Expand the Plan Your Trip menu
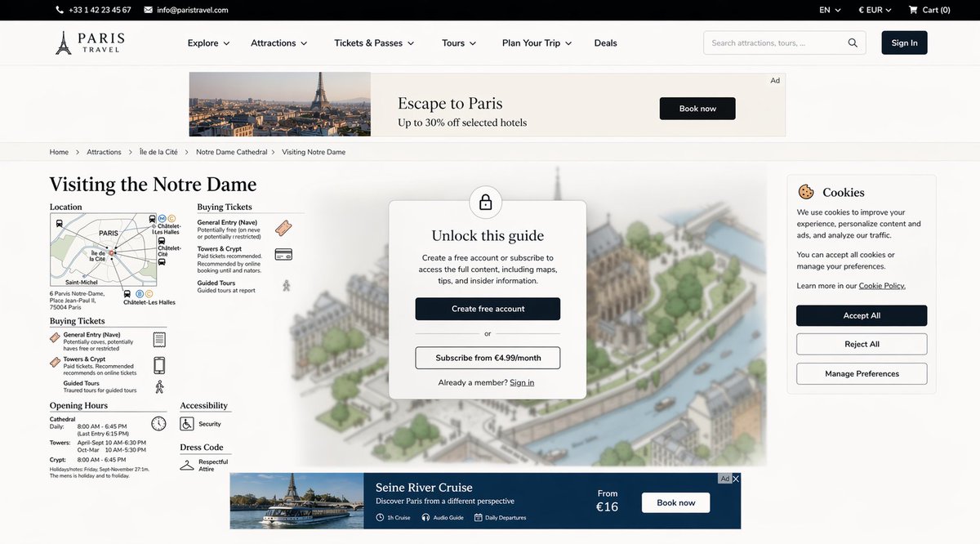This screenshot has height=544, width=980. (537, 43)
